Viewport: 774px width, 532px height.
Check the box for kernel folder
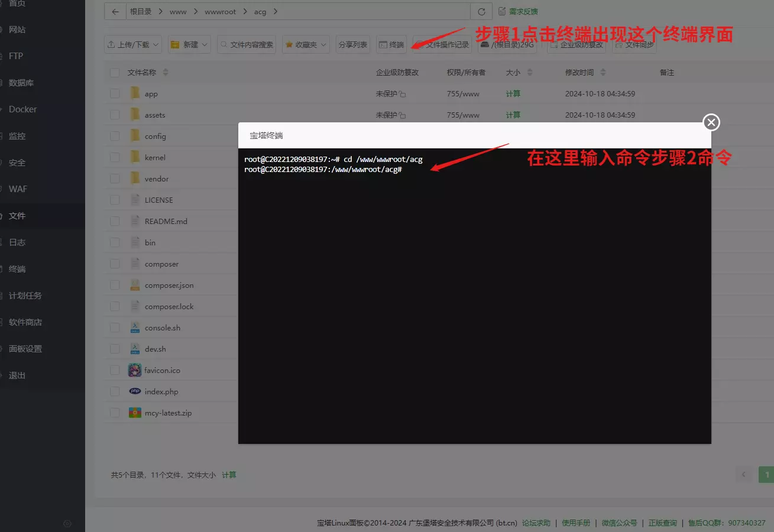(x=115, y=157)
